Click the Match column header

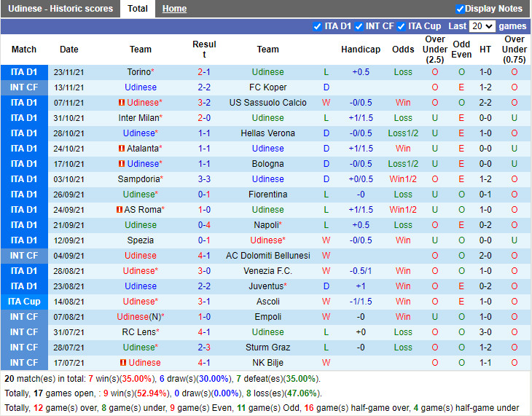24,50
